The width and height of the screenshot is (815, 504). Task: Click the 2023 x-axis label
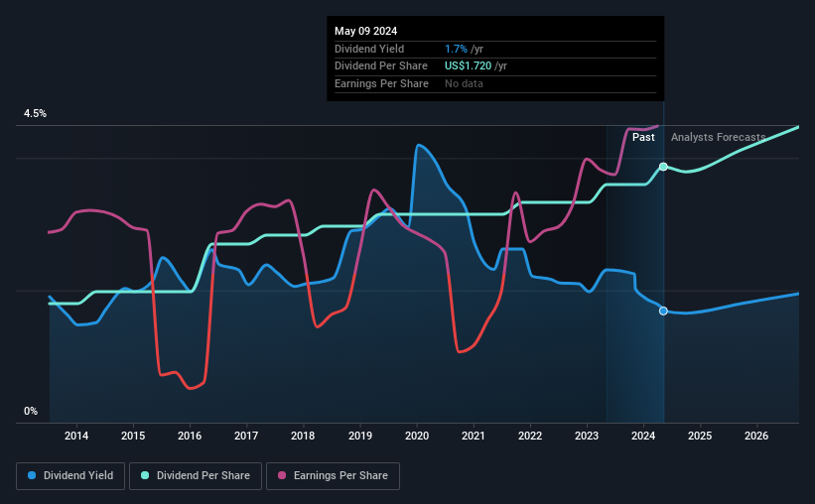point(587,436)
